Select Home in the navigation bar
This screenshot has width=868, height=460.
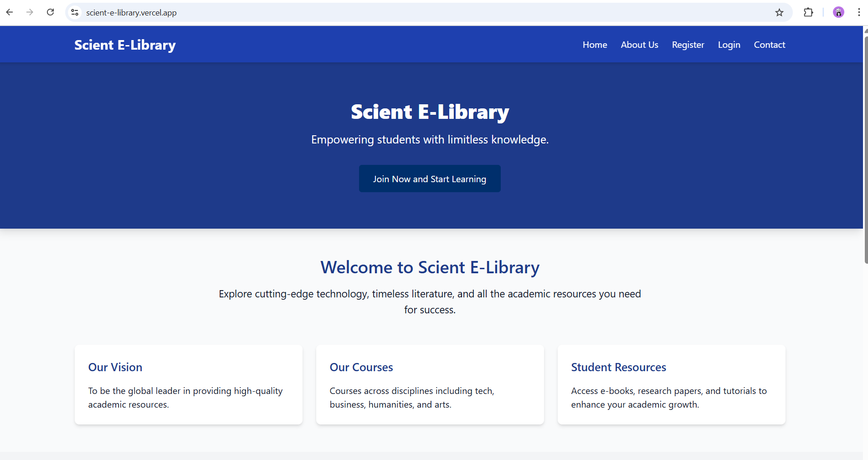pyautogui.click(x=595, y=45)
